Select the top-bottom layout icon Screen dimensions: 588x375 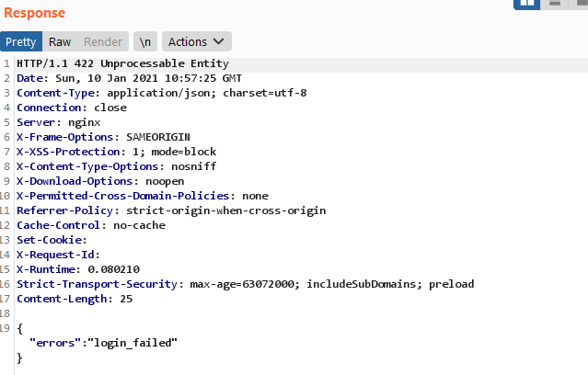tap(555, 4)
